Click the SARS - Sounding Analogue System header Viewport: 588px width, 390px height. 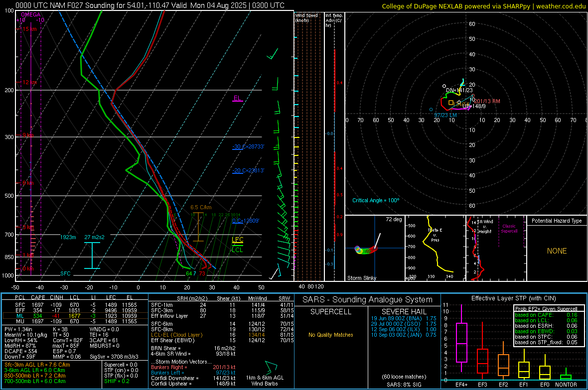tap(368, 300)
